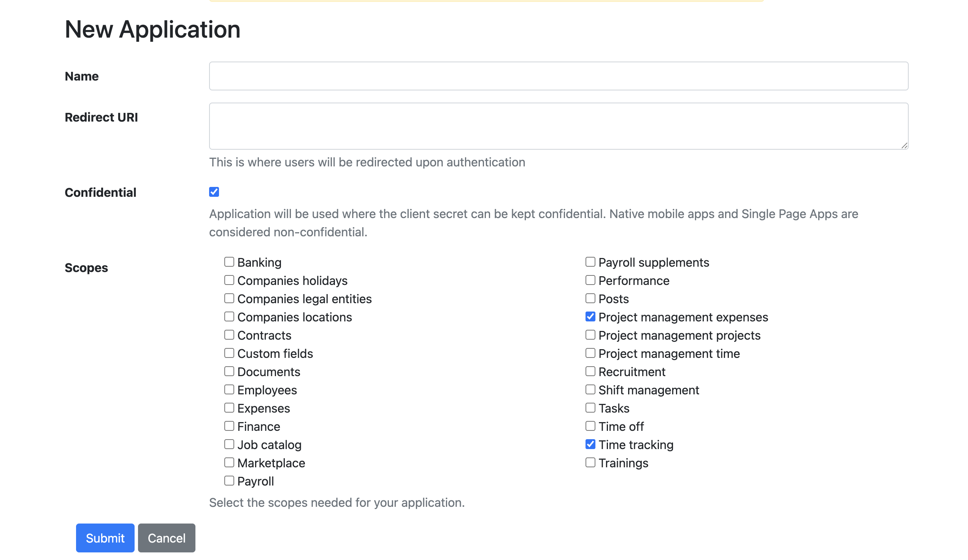Image resolution: width=968 pixels, height=560 pixels.
Task: Disable the Time tracking scope
Action: click(590, 444)
